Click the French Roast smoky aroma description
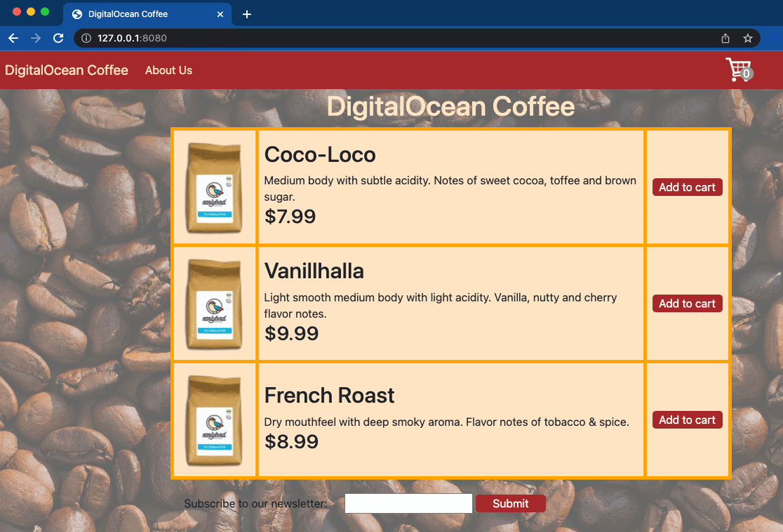Screen dimensions: 783x532 coord(446,422)
